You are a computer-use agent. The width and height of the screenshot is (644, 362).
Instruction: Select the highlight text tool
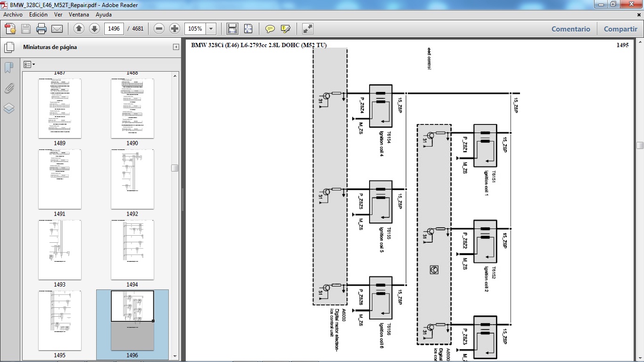tap(285, 29)
